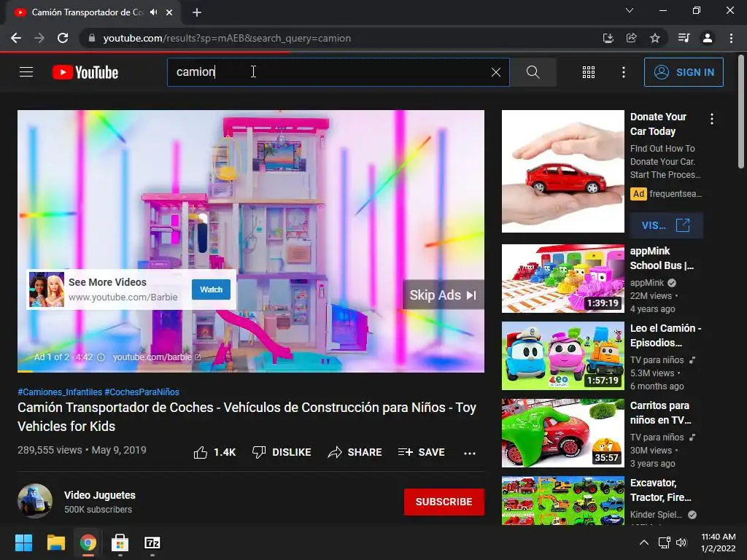
Task: Go back with browser back arrow
Action: pos(16,38)
